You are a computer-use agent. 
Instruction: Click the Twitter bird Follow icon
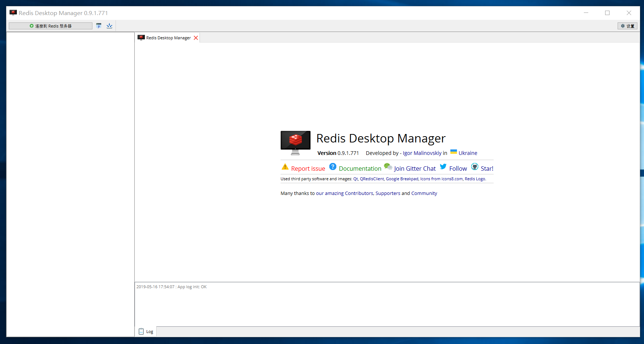(x=443, y=166)
